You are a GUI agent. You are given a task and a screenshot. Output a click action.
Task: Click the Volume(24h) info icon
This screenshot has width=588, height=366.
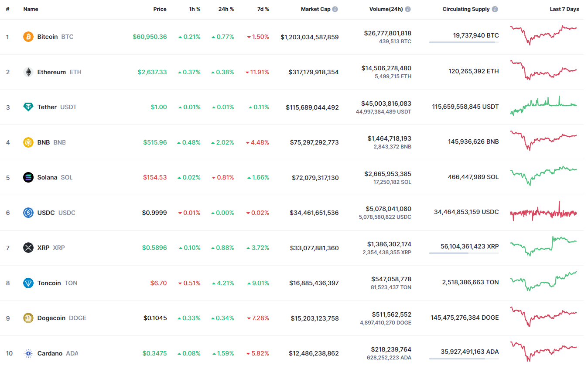coord(407,9)
